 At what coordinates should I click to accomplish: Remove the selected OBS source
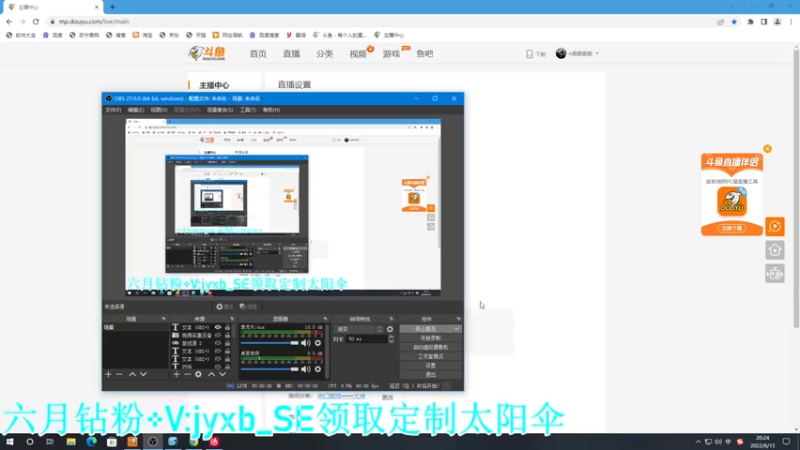tap(187, 374)
